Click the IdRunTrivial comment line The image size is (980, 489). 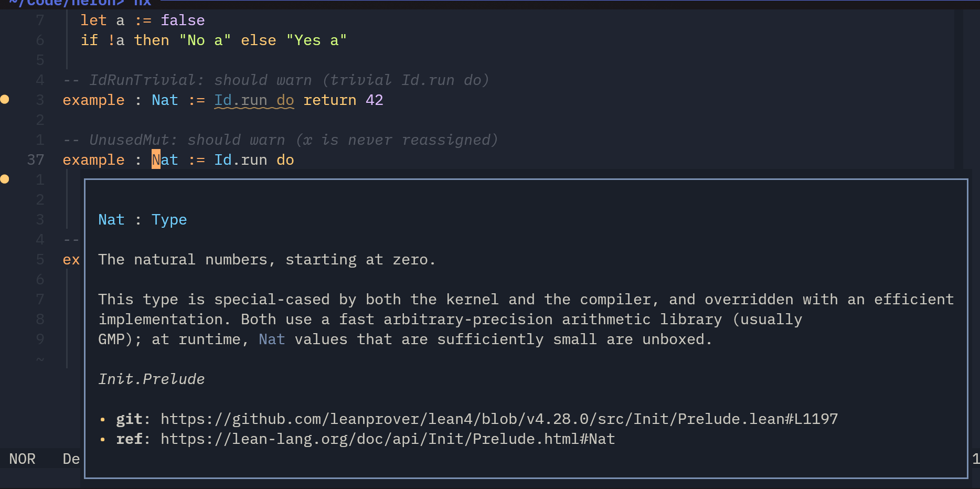(276, 80)
